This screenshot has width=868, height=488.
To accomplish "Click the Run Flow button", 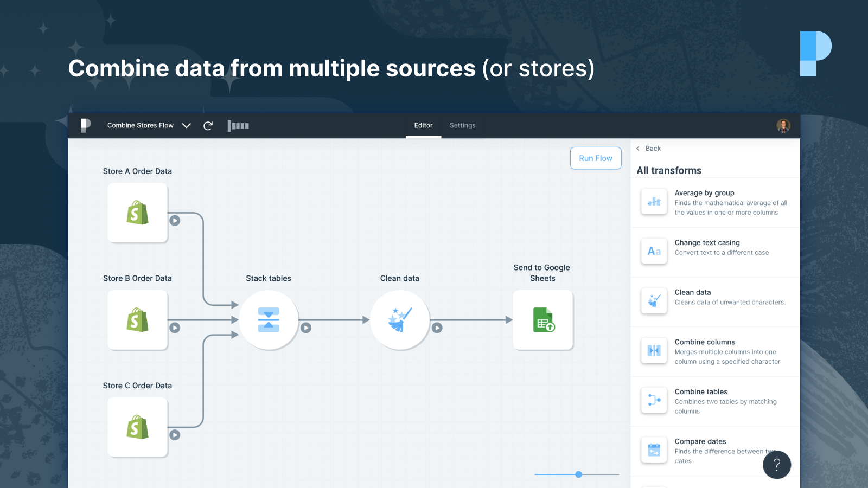I will pos(595,158).
